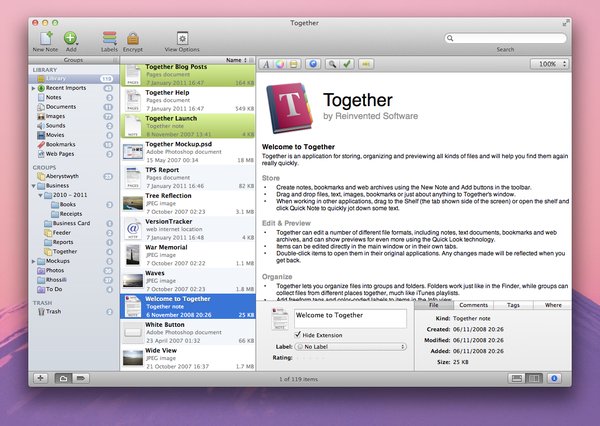Switch to the Comments tab
600x426 pixels.
click(x=473, y=305)
